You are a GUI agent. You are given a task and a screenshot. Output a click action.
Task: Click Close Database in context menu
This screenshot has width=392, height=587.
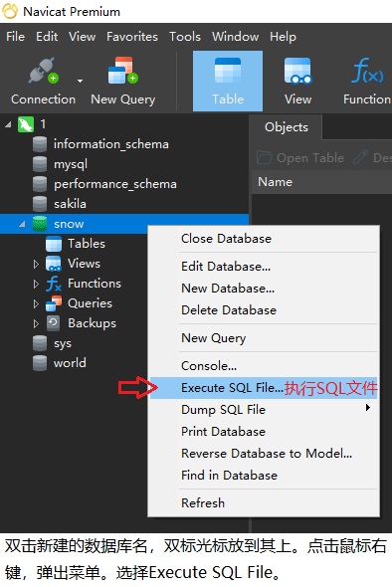point(226,239)
